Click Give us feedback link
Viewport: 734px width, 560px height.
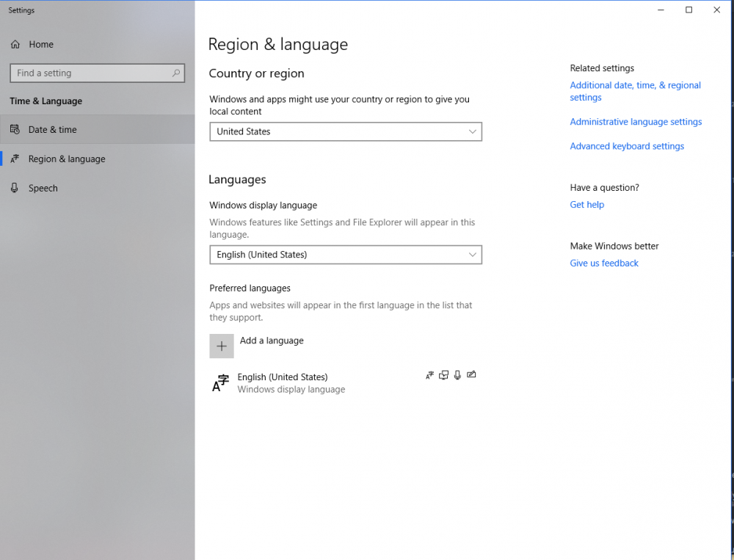604,263
